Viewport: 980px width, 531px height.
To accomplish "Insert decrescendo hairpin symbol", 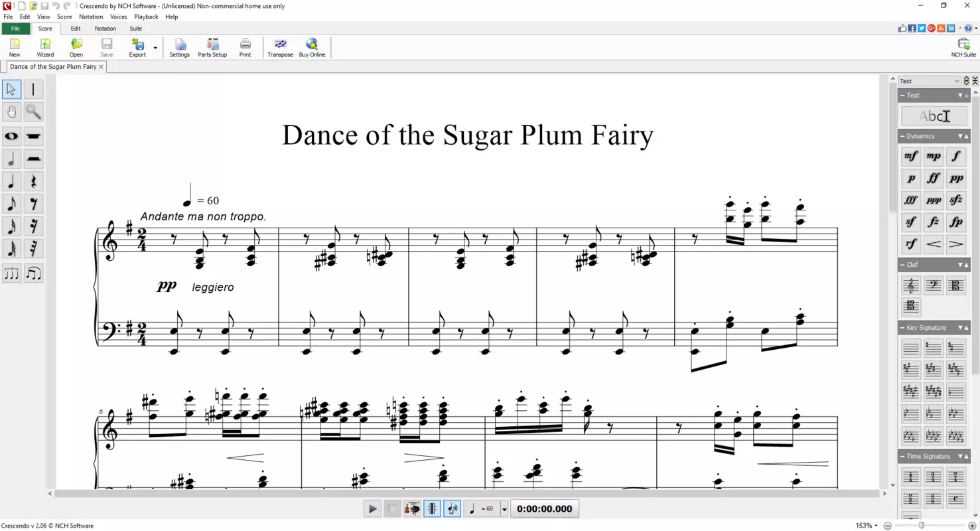I will 956,244.
